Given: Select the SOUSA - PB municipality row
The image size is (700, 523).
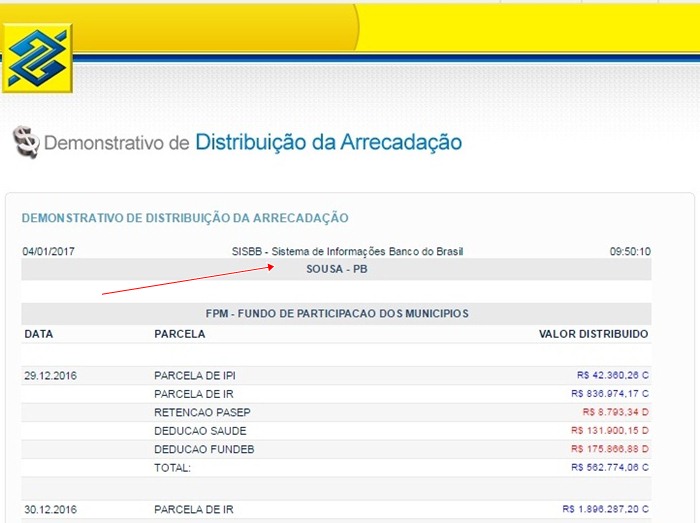Looking at the screenshot, I should click(x=337, y=270).
